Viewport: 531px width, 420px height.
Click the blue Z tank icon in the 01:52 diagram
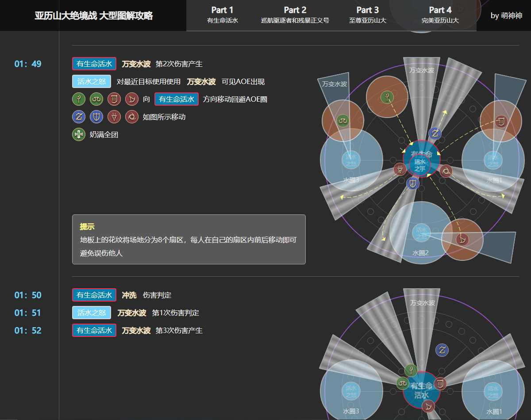coord(442,351)
